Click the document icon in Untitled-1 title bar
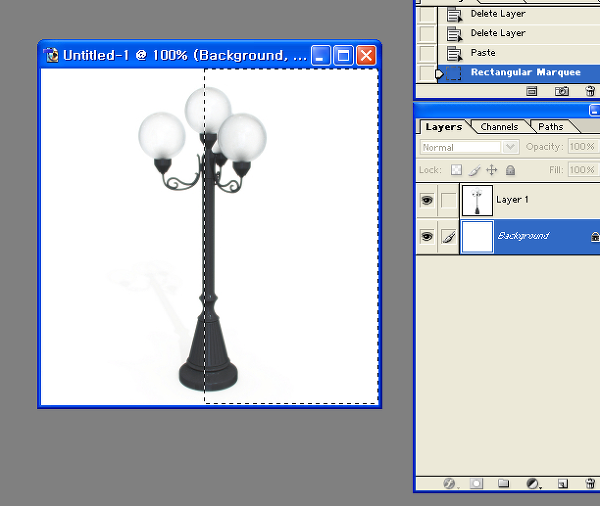The image size is (600, 506). point(51,55)
